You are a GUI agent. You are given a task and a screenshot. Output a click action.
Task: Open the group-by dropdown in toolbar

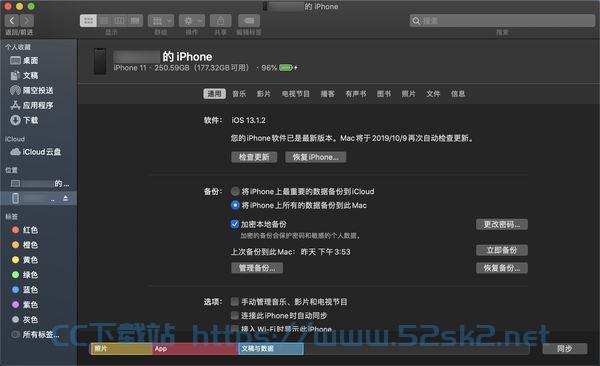pos(161,21)
